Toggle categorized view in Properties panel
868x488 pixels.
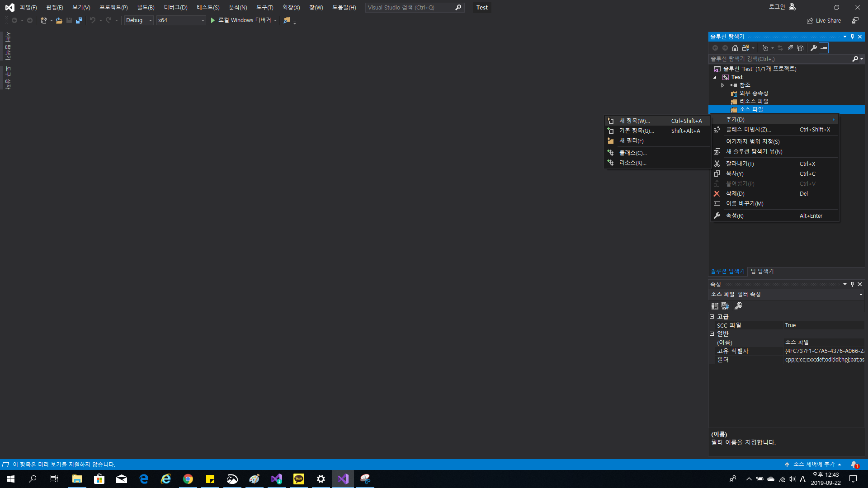point(715,306)
